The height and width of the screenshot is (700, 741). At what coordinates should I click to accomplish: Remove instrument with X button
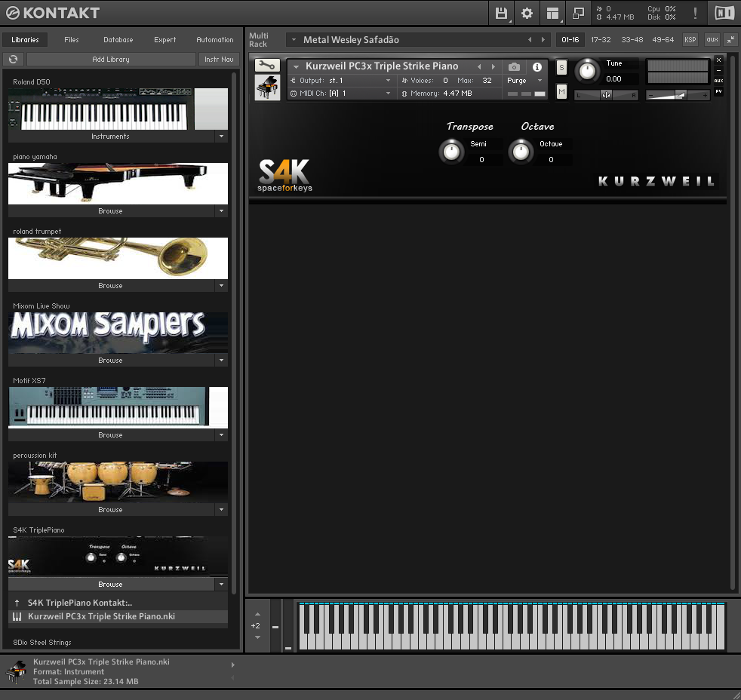pyautogui.click(x=718, y=60)
